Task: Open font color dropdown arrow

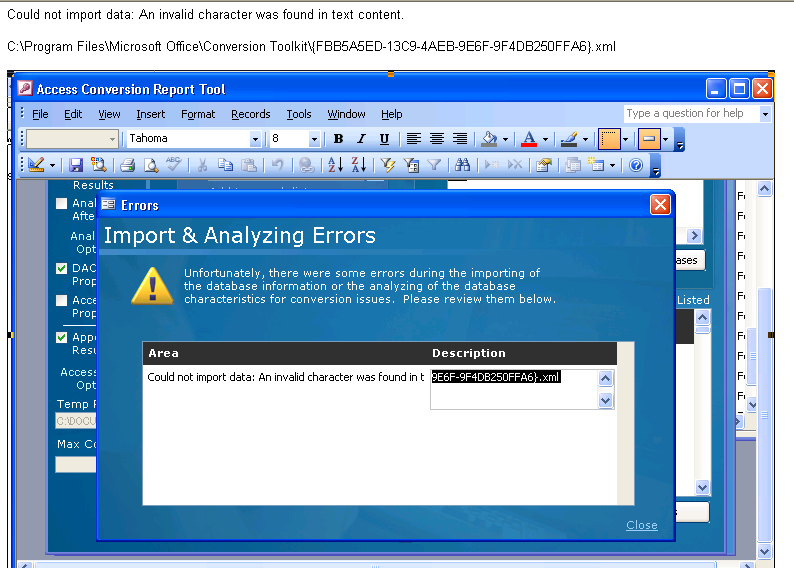Action: coord(545,139)
